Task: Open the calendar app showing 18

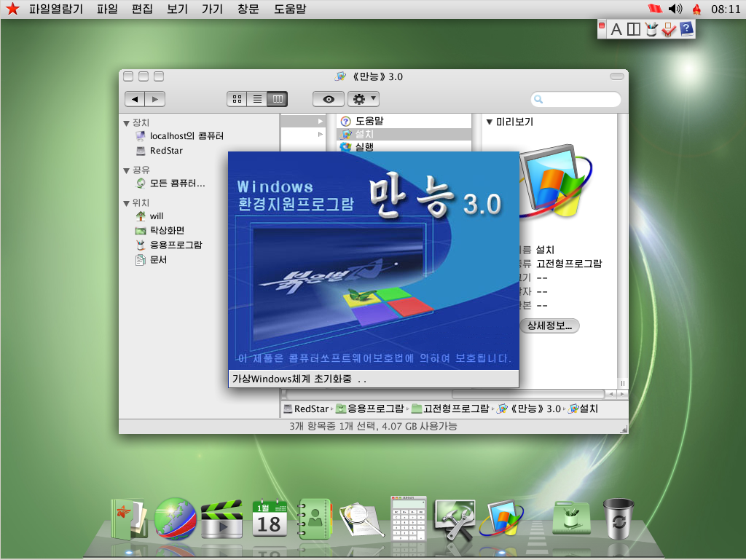Action: pyautogui.click(x=268, y=517)
